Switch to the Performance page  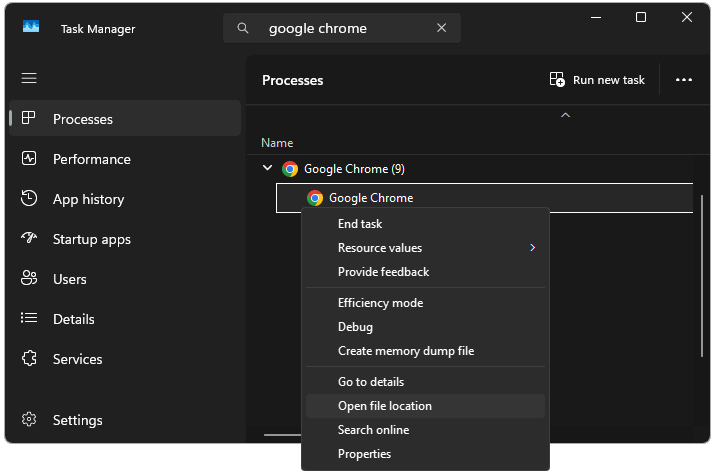125,159
